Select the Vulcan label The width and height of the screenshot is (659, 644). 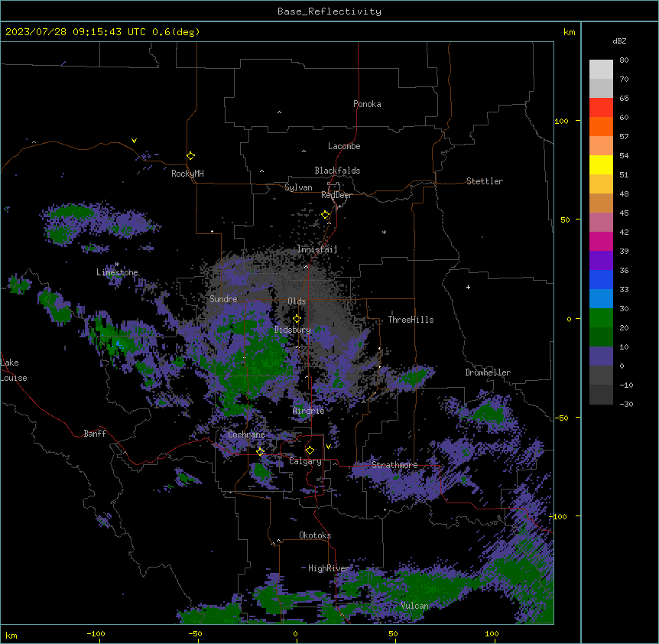[x=415, y=606]
